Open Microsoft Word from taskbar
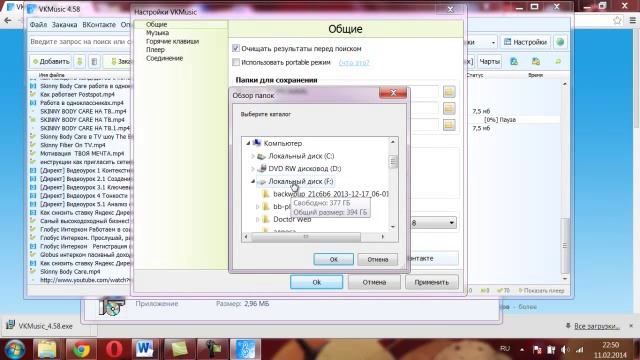640x360 pixels. tap(145, 349)
